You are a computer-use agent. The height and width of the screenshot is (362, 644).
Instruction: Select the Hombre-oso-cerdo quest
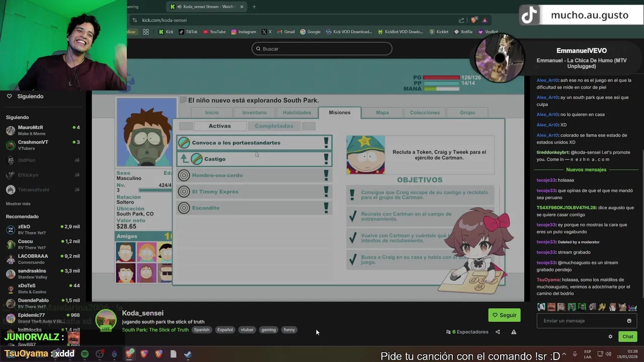255,175
